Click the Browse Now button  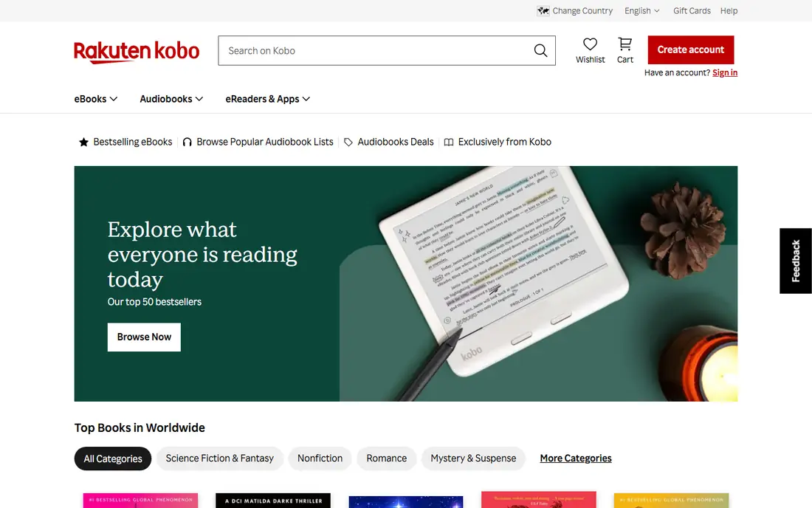144,337
